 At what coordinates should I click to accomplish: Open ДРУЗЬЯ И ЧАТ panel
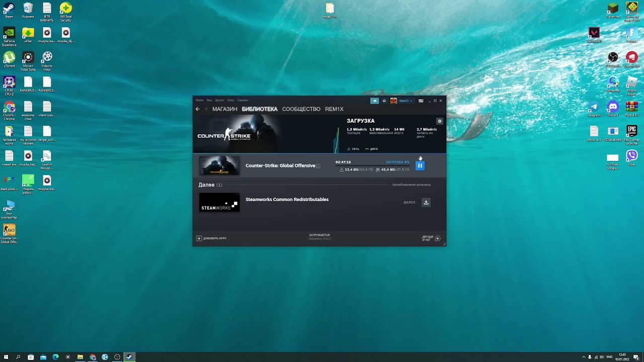coord(431,238)
